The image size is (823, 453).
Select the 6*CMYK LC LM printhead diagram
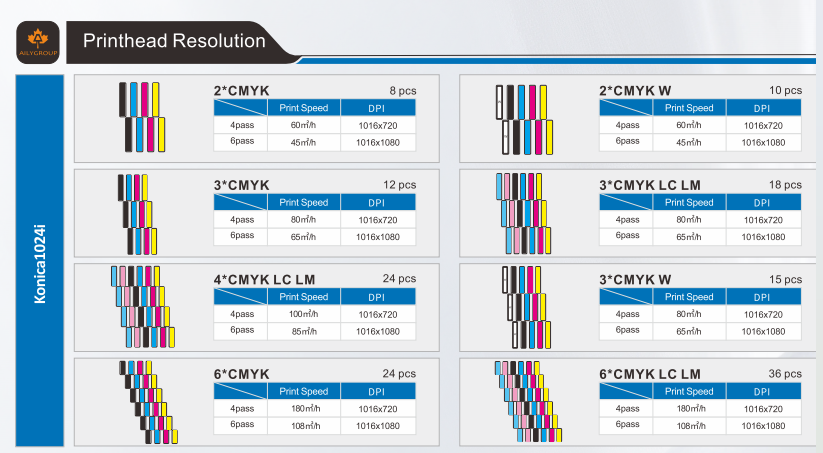[526, 402]
